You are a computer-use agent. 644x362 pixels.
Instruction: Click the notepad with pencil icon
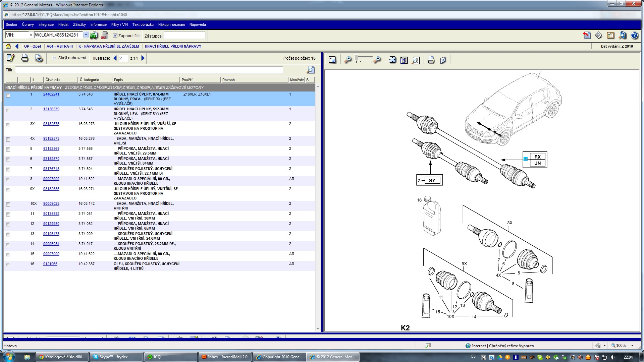(11, 58)
